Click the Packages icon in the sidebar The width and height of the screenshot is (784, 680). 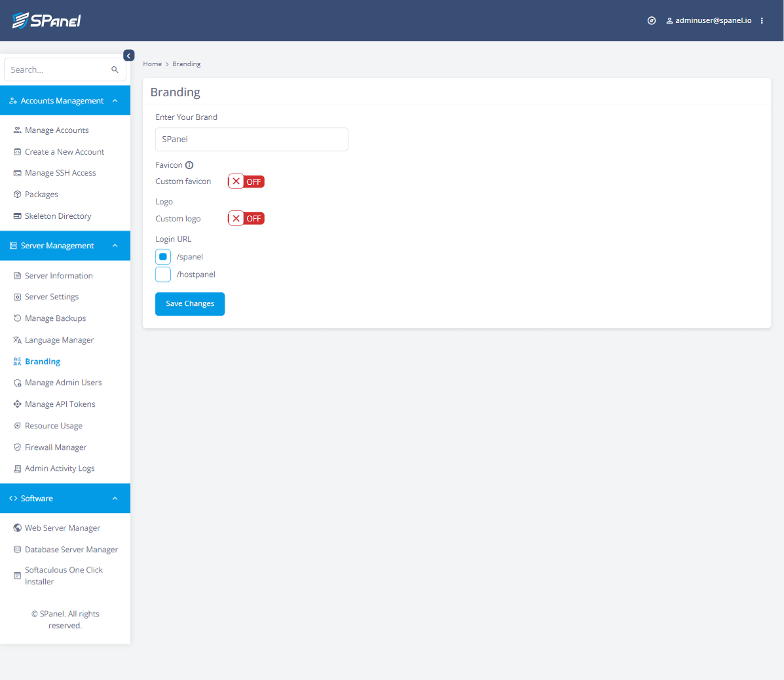[17, 194]
